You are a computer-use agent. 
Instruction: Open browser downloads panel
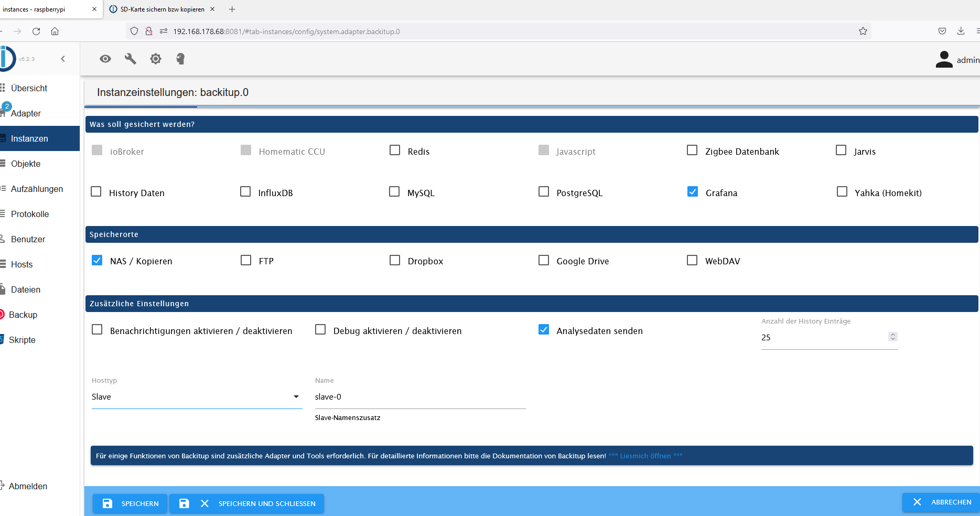point(961,31)
